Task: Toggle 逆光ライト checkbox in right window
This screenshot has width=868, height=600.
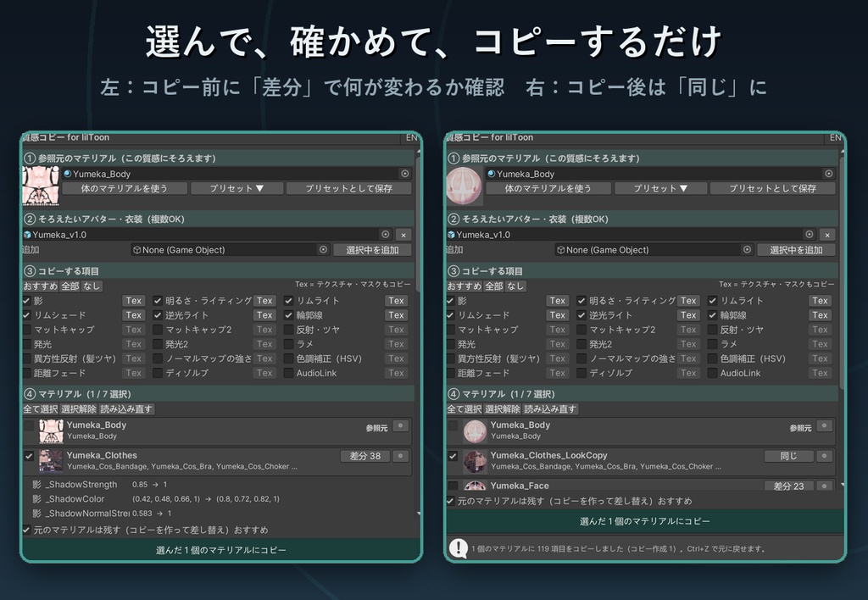Action: (x=581, y=315)
